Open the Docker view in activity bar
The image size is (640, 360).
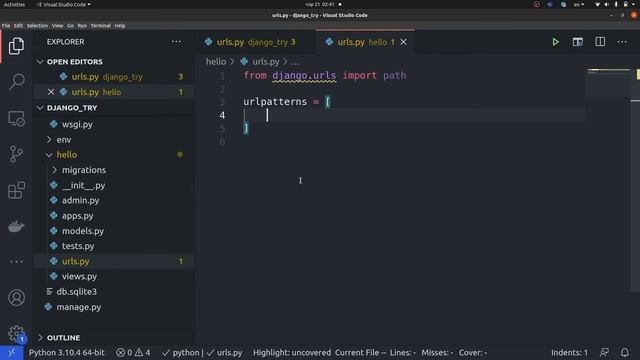point(16,226)
